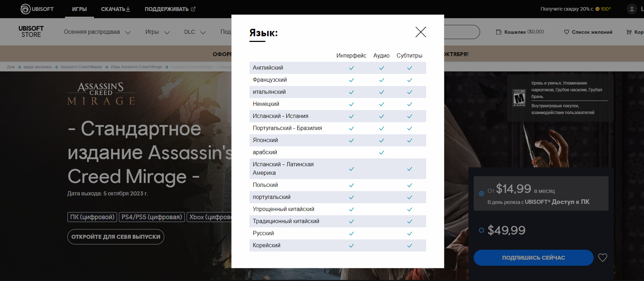This screenshot has height=281, width=644.
Task: Select the $49,99 purchase radio option
Action: coord(481,230)
